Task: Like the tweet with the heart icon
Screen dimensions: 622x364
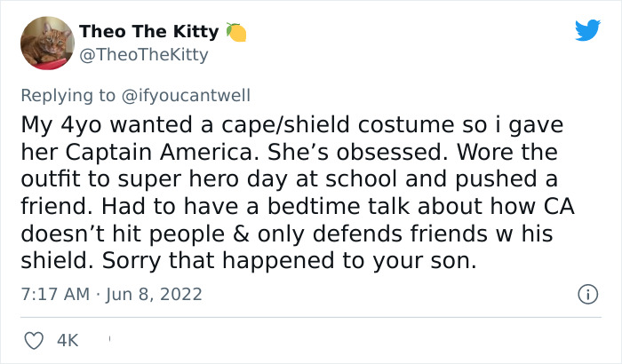Action: 31,339
